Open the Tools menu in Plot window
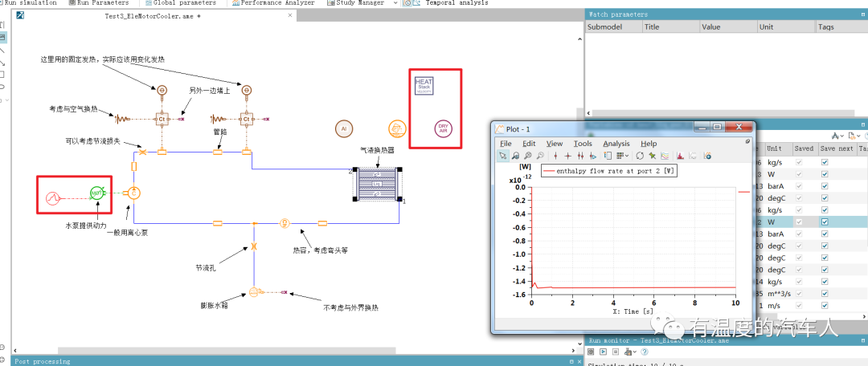The width and height of the screenshot is (868, 366). 583,143
